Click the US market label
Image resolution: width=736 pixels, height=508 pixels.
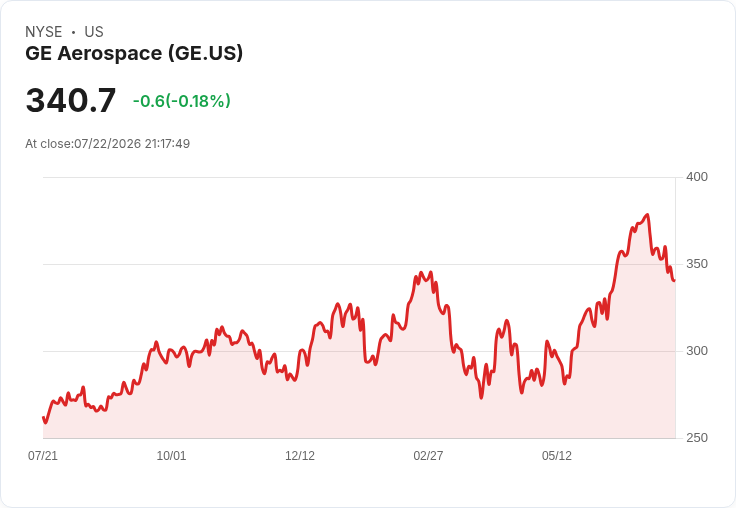[94, 32]
